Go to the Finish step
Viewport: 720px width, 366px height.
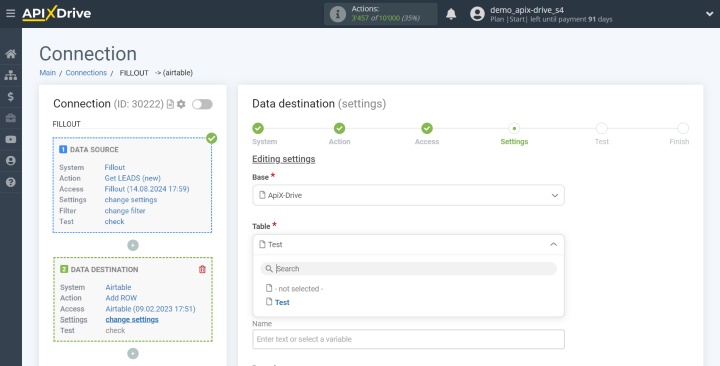(x=683, y=128)
